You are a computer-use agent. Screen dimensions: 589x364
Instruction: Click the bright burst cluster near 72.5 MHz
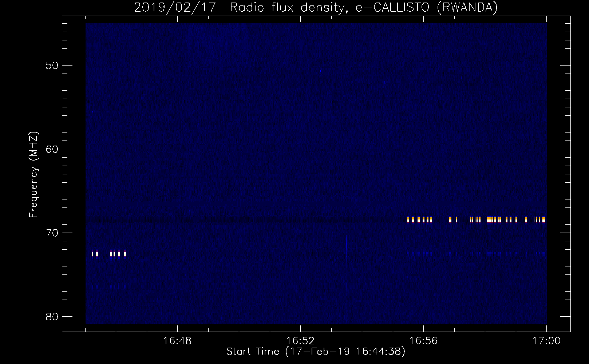point(109,254)
